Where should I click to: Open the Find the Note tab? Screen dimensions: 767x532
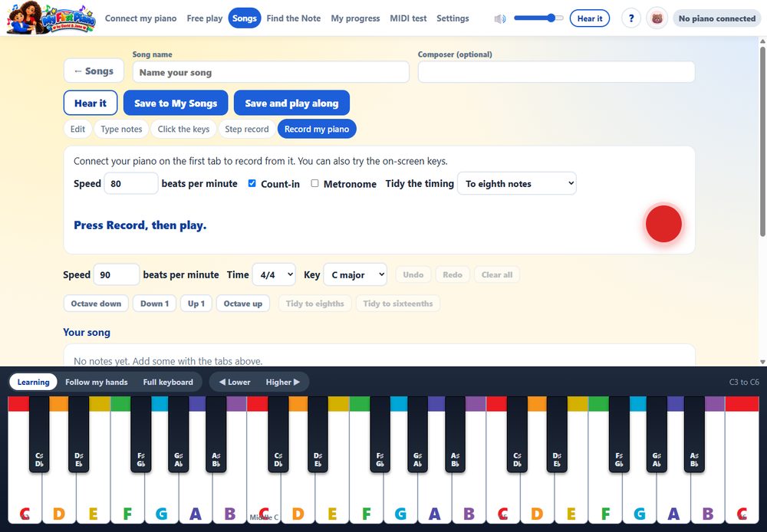294,18
